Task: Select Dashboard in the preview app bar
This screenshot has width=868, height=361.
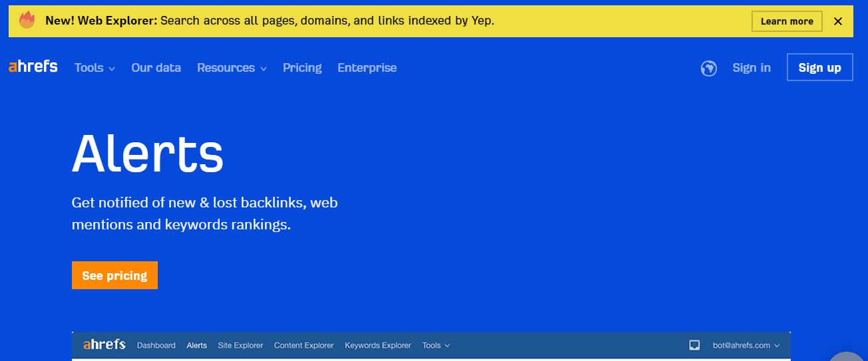Action: tap(156, 346)
